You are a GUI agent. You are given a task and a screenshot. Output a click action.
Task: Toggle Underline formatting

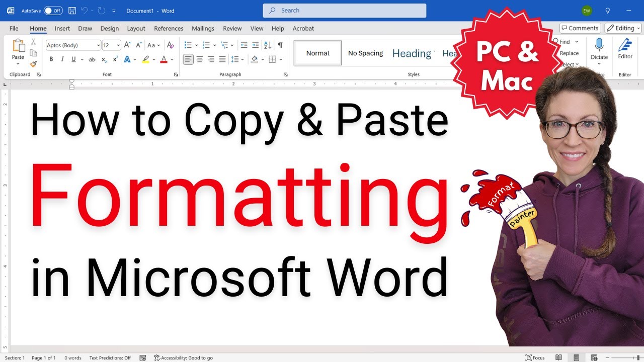(74, 59)
